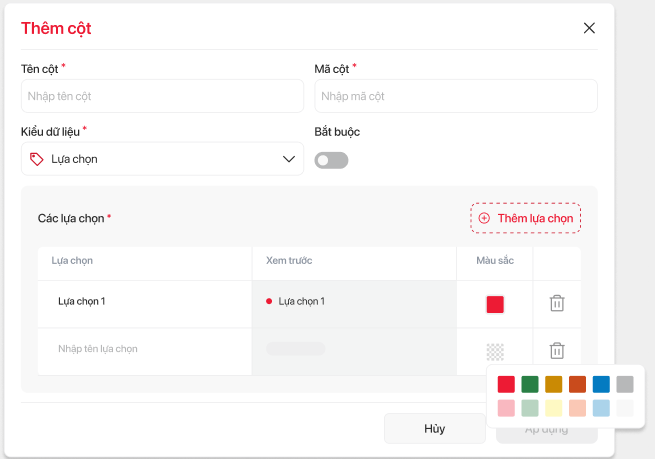Toggle the Bắt buộc switch

[x=331, y=160]
